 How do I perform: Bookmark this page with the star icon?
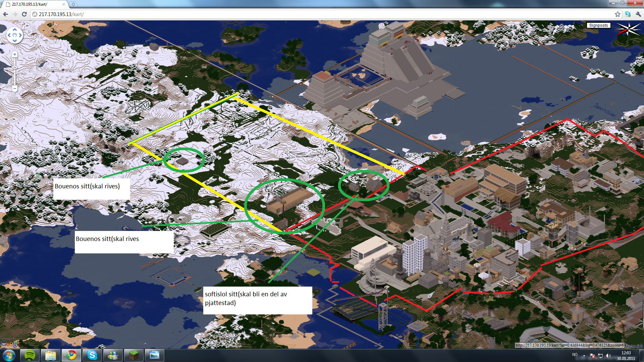[618, 14]
